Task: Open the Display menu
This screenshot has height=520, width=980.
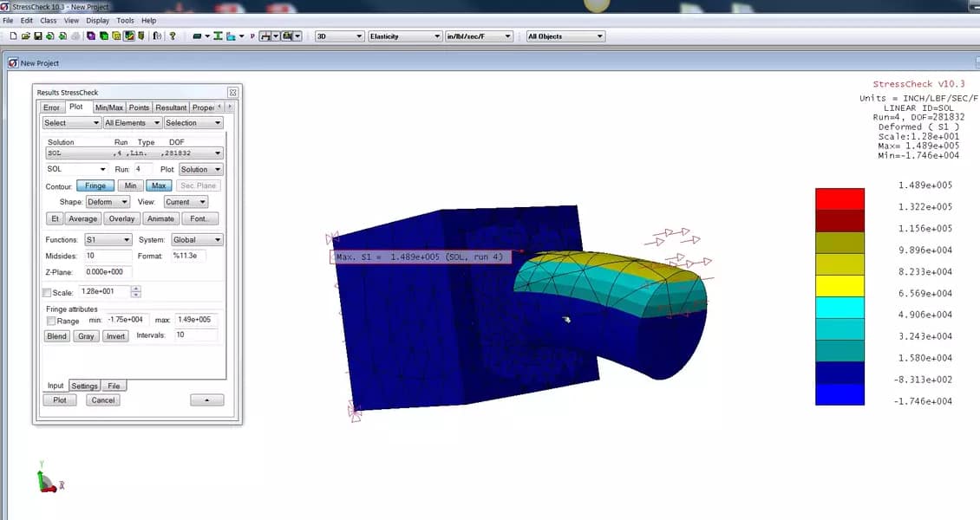Action: coord(97,20)
